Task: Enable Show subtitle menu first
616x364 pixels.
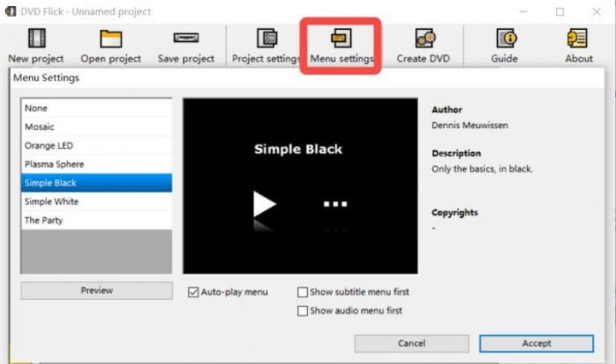Action: point(303,292)
